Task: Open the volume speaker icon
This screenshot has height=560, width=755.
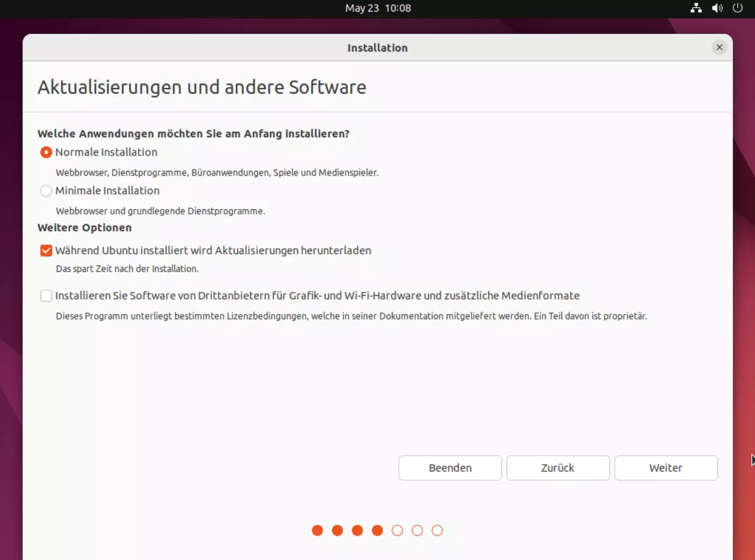Action: [717, 8]
